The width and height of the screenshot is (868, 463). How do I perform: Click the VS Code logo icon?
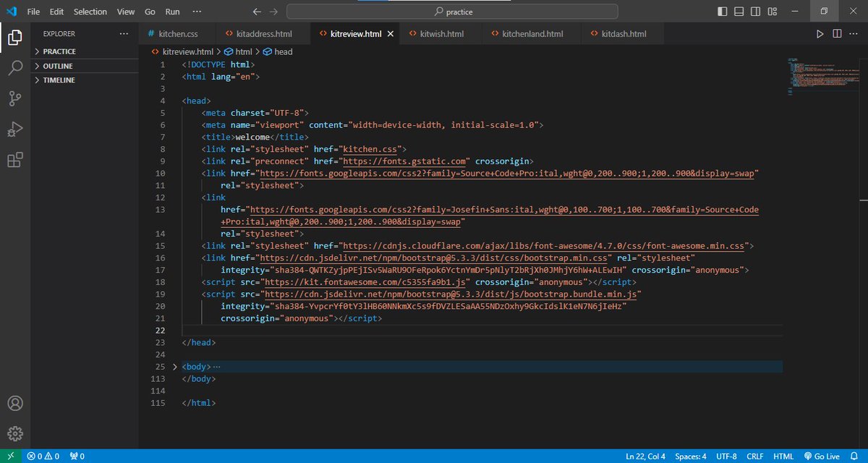pyautogui.click(x=12, y=12)
